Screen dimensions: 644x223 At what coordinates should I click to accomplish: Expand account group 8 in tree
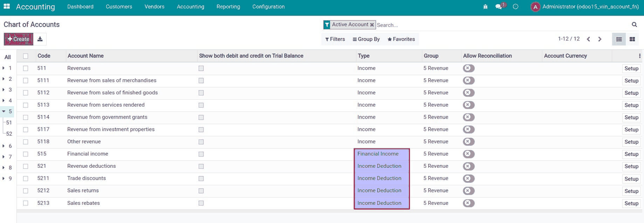4,167
